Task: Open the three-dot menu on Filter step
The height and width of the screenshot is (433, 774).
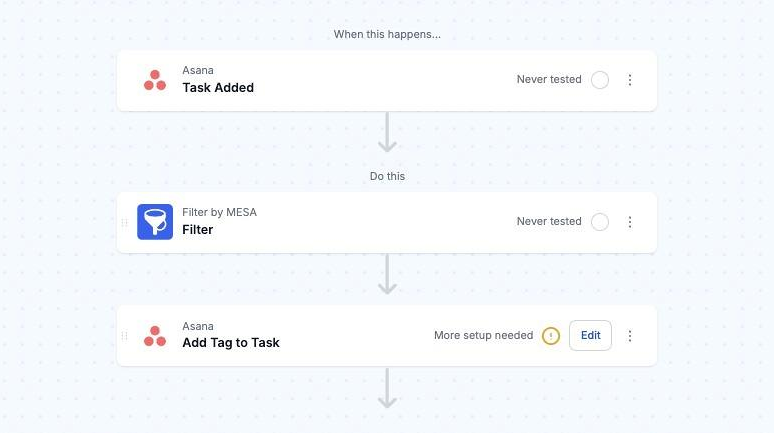Action: click(630, 222)
